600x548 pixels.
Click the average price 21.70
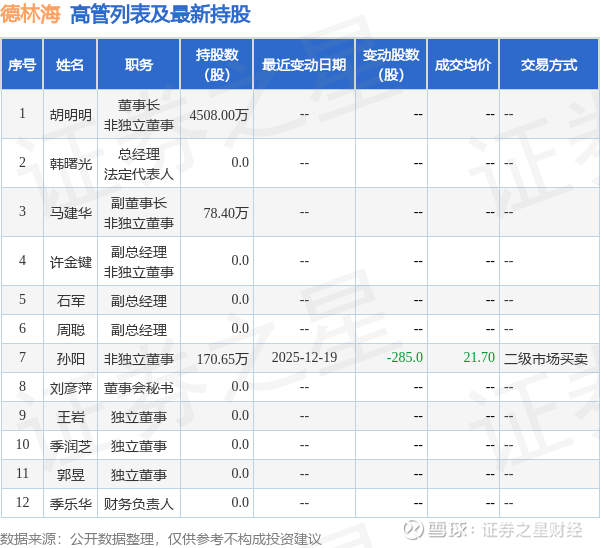[x=479, y=357]
